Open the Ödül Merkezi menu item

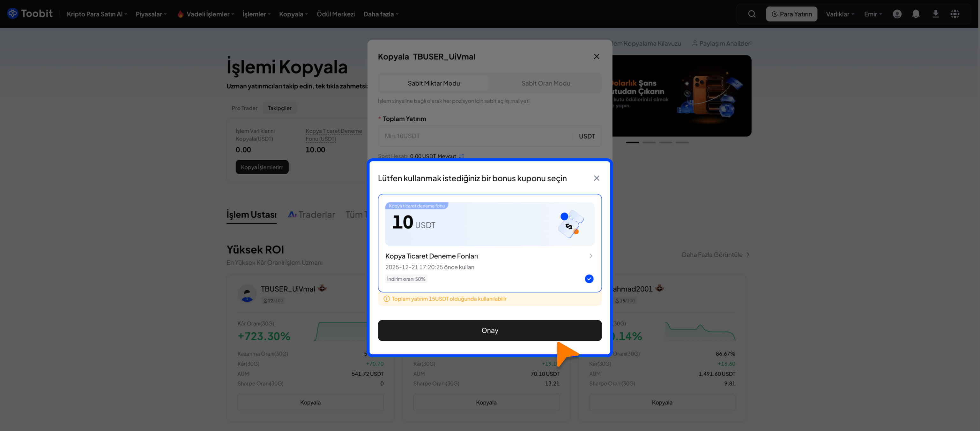pyautogui.click(x=335, y=14)
